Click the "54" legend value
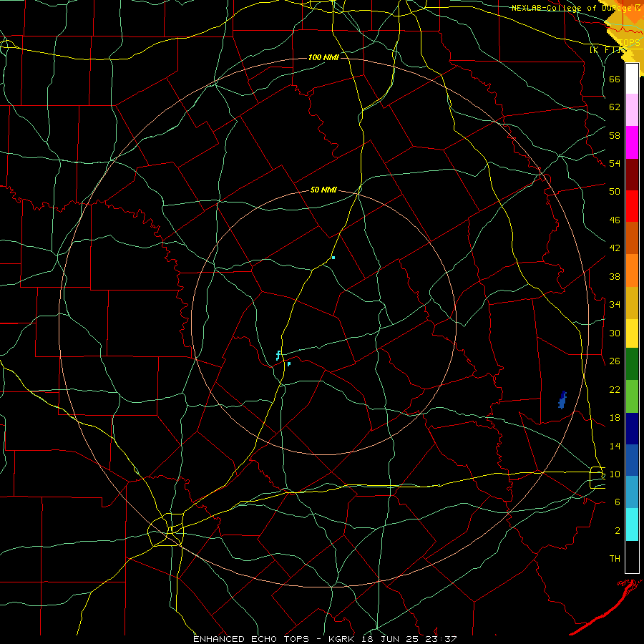This screenshot has width=644, height=644. [x=615, y=163]
